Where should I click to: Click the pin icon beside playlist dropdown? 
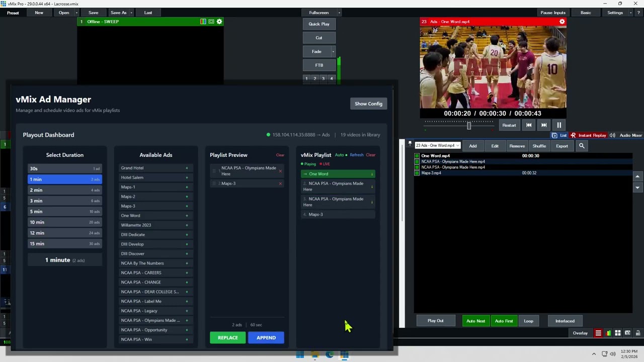click(410, 144)
